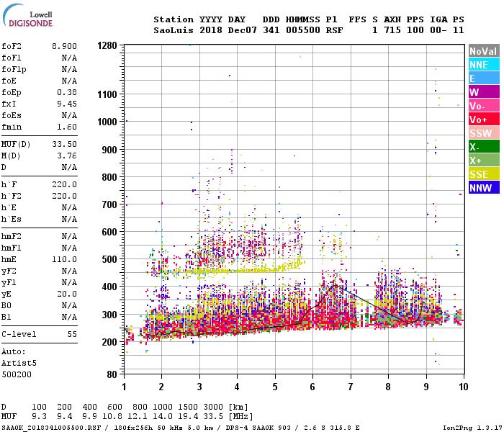Click the fmin value 1.60
This screenshot has height=432, width=504.
(x=67, y=127)
